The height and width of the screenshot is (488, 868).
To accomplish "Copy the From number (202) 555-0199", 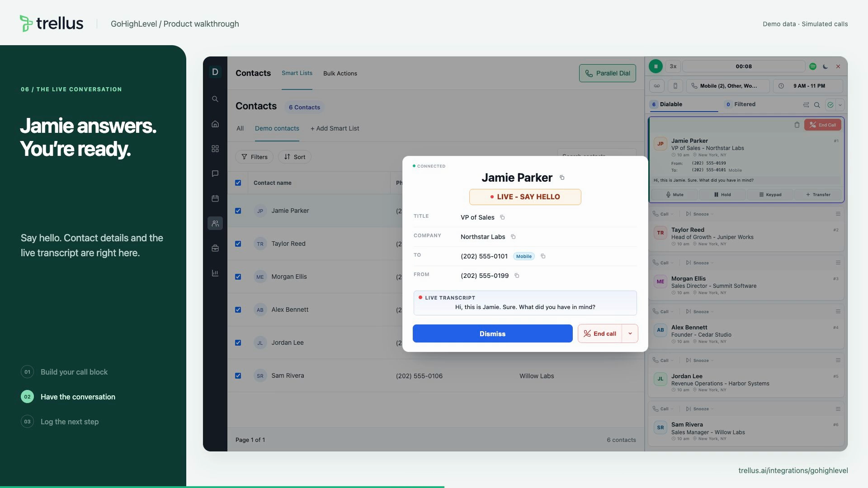I will (x=517, y=276).
